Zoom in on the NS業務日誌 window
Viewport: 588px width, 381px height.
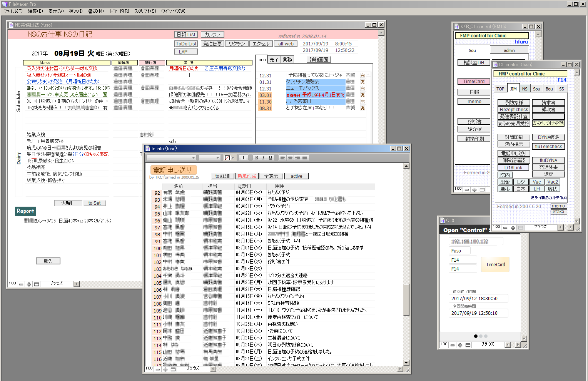[29, 284]
